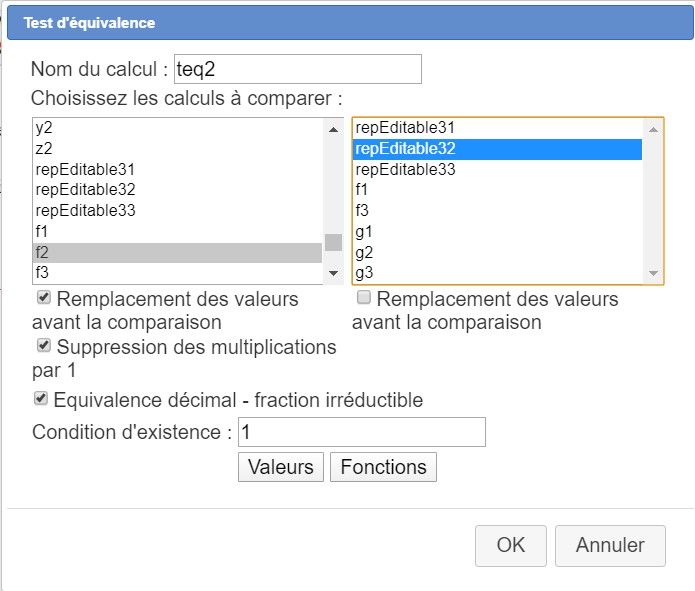The image size is (695, 591).
Task: Choose repEditable31 in the right list
Action: coord(405,128)
